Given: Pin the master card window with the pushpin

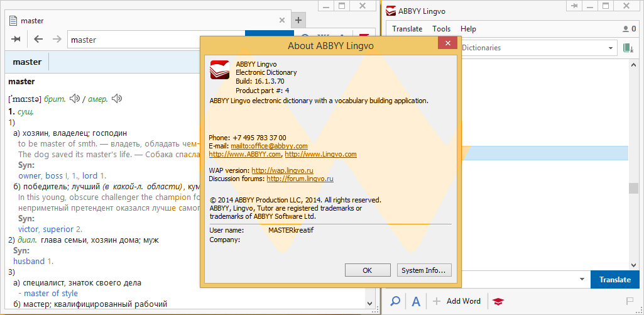Looking at the screenshot, I should tap(16, 40).
